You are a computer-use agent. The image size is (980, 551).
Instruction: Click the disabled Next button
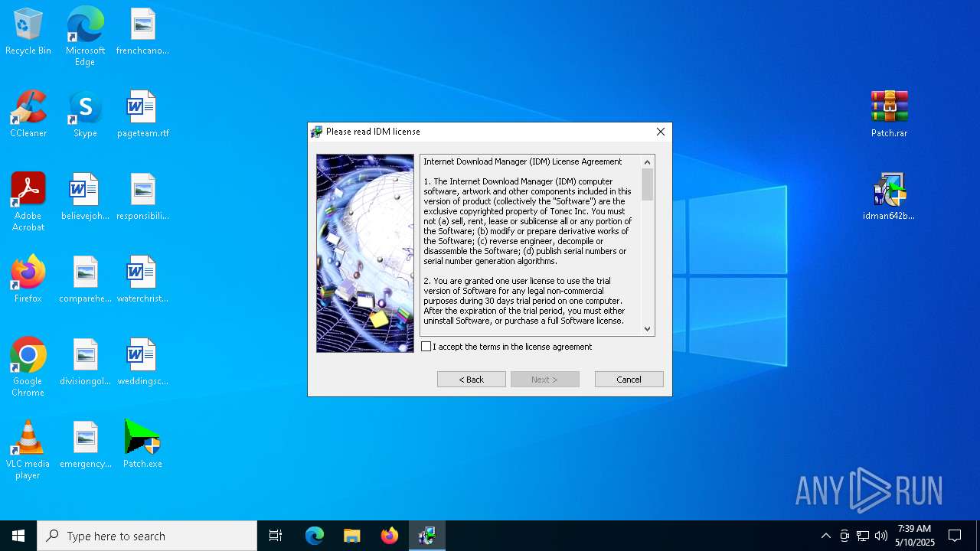click(545, 380)
